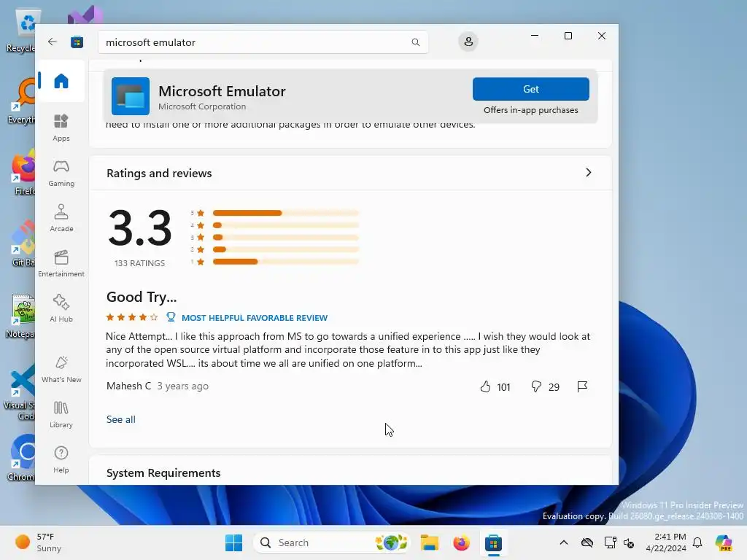Click the 2 star rating bar
Viewport: 747px width, 560px height.
(x=285, y=249)
